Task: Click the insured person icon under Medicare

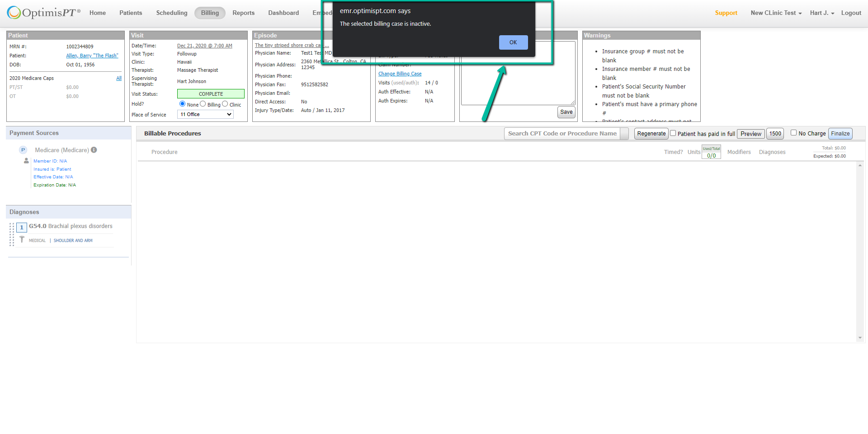Action: (x=26, y=161)
